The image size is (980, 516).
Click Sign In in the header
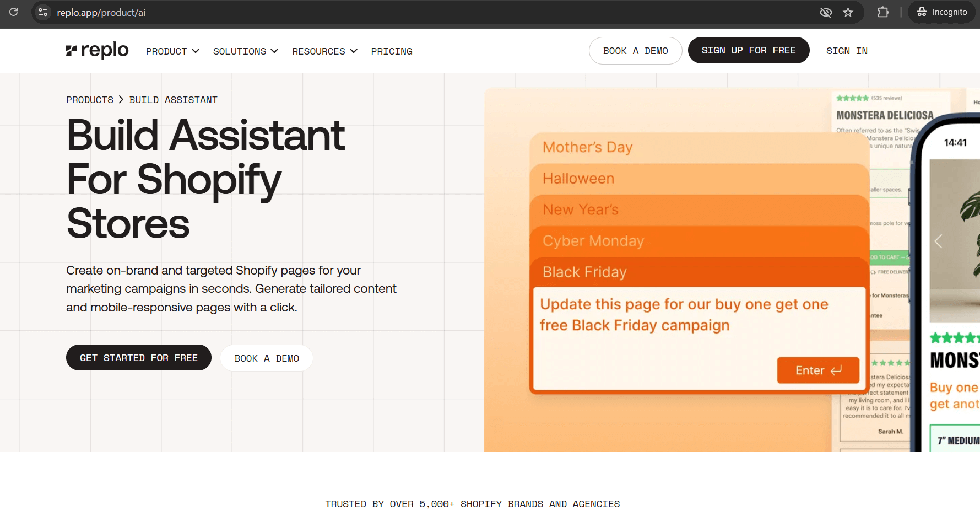tap(847, 51)
